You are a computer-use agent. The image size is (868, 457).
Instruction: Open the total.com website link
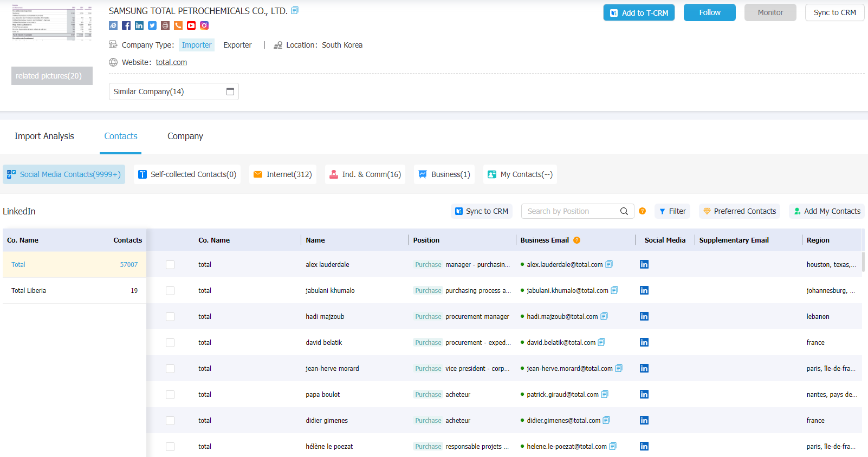pyautogui.click(x=171, y=62)
